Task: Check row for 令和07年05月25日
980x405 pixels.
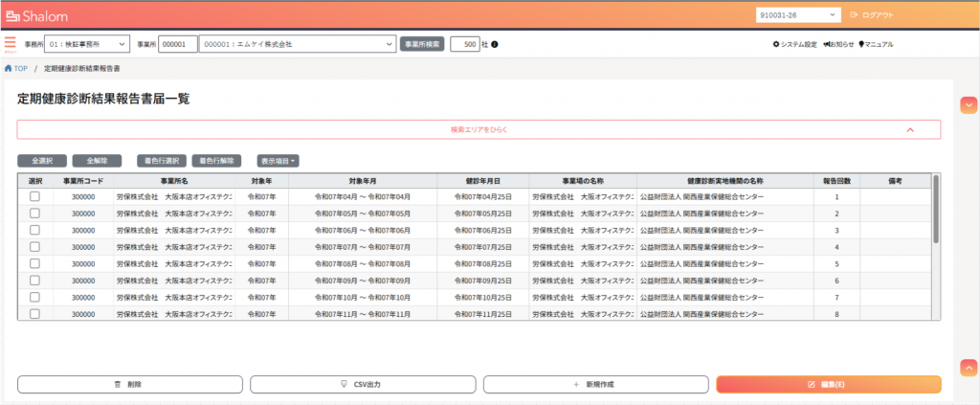Action: pyautogui.click(x=35, y=214)
